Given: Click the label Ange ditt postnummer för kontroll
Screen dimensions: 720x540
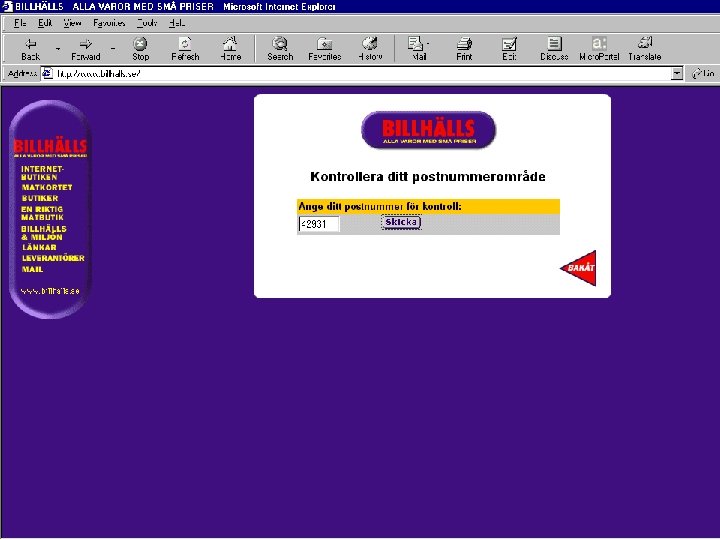Looking at the screenshot, I should point(380,207).
